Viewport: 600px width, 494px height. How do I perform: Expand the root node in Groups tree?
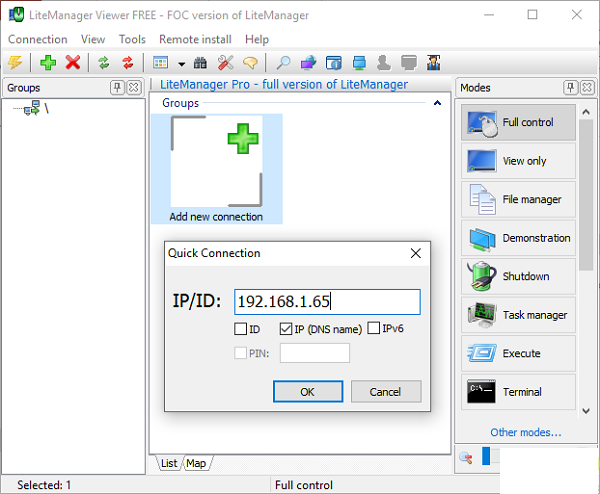(32, 109)
